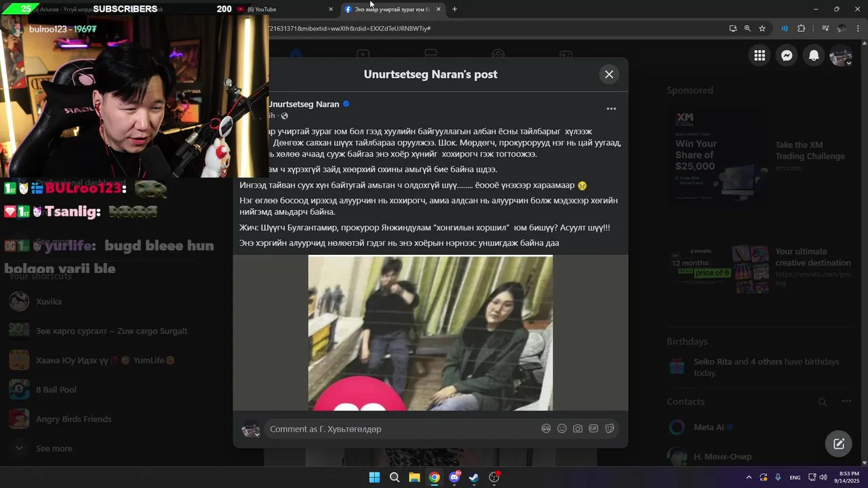Open Зөв карго сургалт shortcut
The width and height of the screenshot is (868, 488).
click(x=112, y=331)
